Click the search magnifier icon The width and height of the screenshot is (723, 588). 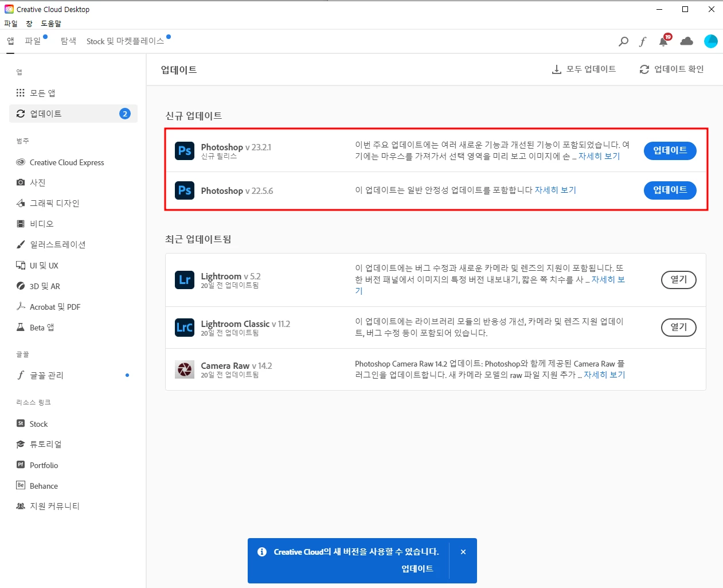coord(623,41)
